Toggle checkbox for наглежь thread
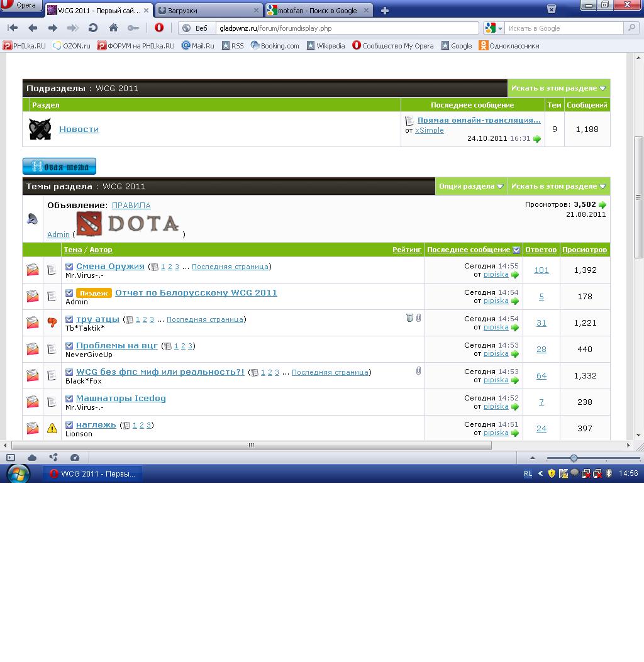The height and width of the screenshot is (662, 644). (x=69, y=425)
